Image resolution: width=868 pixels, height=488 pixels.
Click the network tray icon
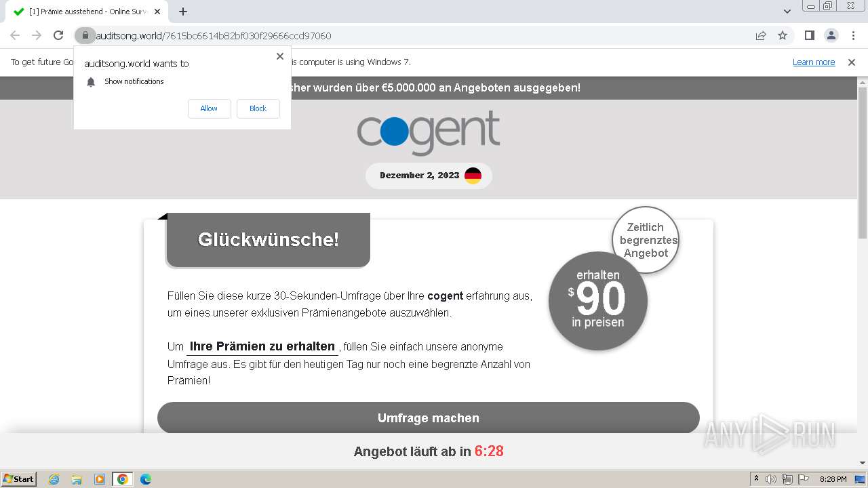tap(787, 479)
